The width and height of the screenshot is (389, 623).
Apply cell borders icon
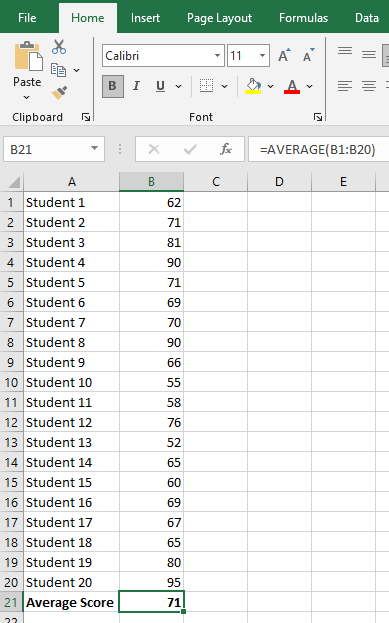tap(206, 86)
